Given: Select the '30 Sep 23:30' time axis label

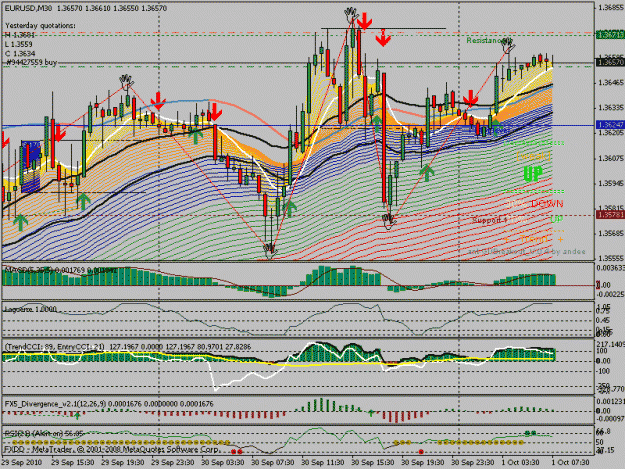Looking at the screenshot, I should click(x=473, y=462).
